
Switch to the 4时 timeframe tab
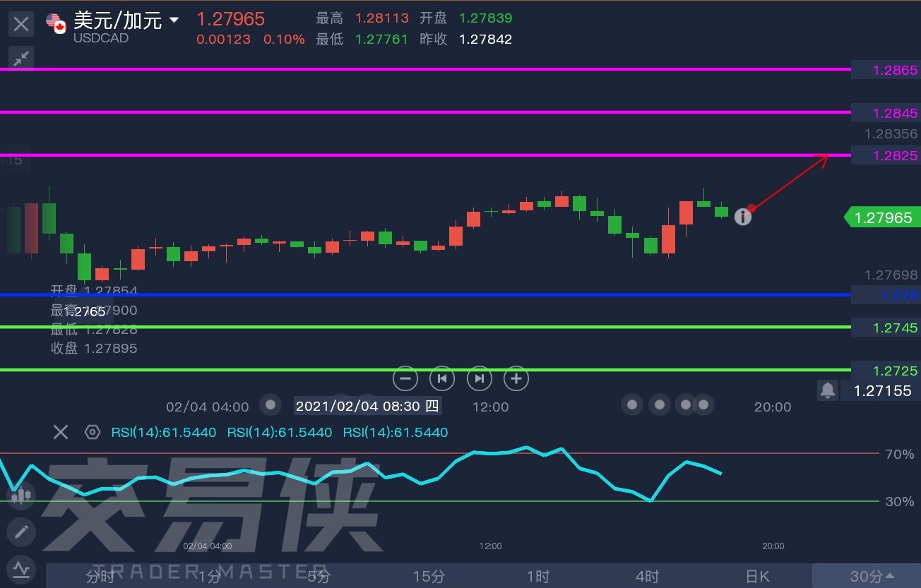click(647, 577)
